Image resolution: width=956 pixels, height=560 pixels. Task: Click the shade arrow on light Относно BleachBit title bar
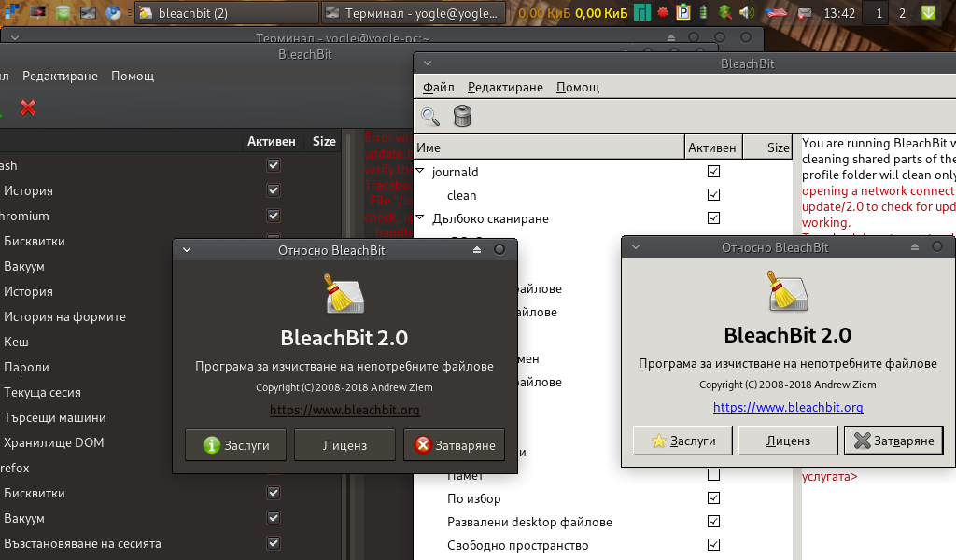click(915, 246)
